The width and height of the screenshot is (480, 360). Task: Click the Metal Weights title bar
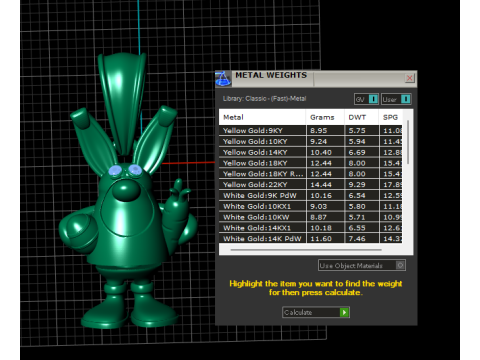click(316, 78)
